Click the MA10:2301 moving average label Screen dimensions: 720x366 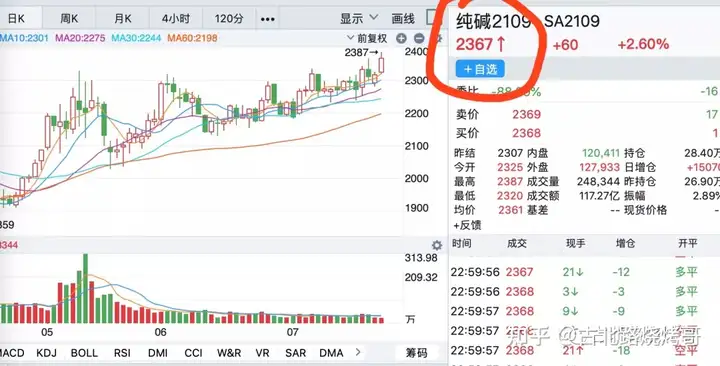[24, 38]
